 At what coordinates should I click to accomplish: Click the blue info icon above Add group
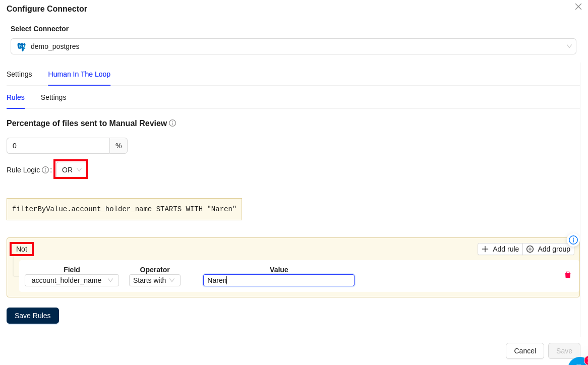tap(573, 240)
